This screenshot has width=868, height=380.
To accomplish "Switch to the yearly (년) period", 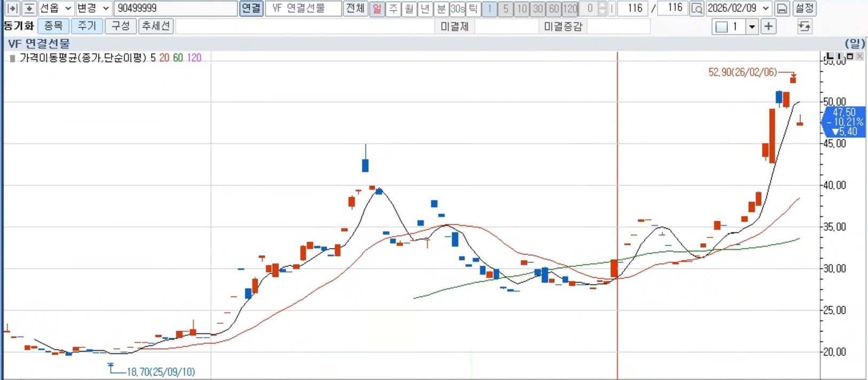I will point(425,9).
